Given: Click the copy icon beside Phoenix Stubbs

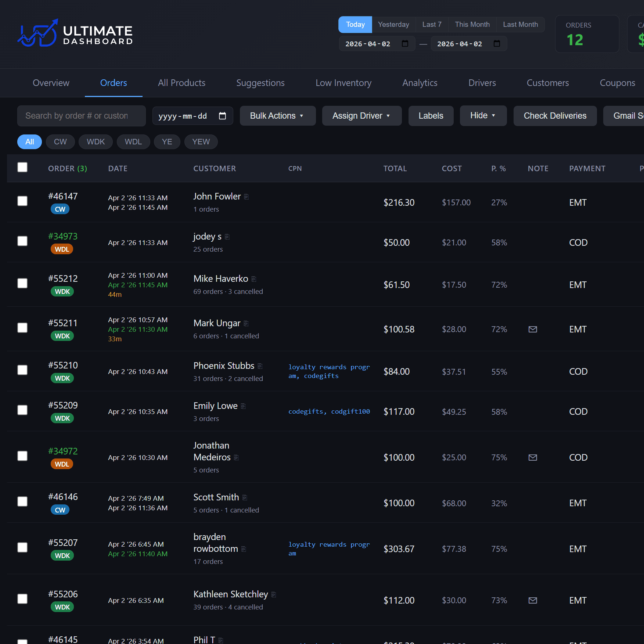Looking at the screenshot, I should (x=260, y=366).
